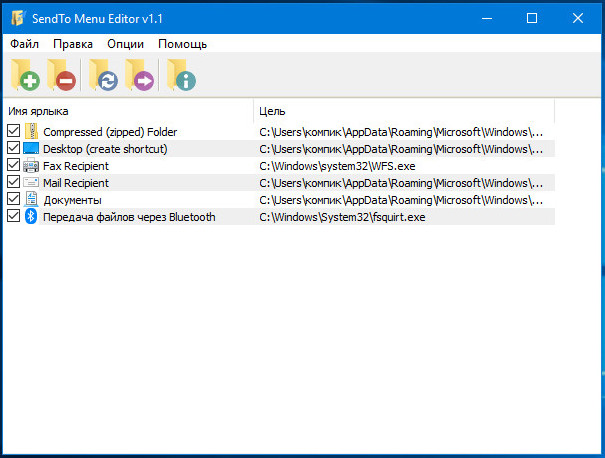This screenshot has width=605, height=458.
Task: Open the Файл menu
Action: (24, 44)
